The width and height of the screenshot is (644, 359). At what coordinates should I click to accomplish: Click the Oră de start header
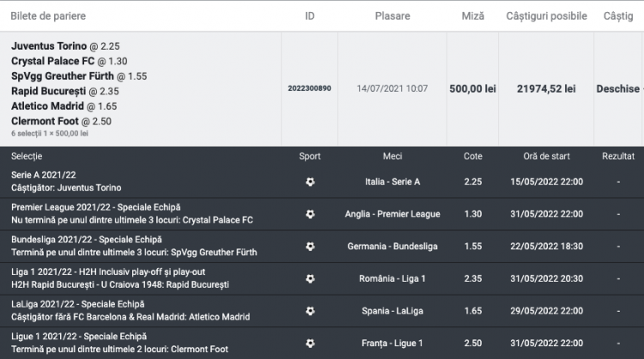tap(546, 156)
